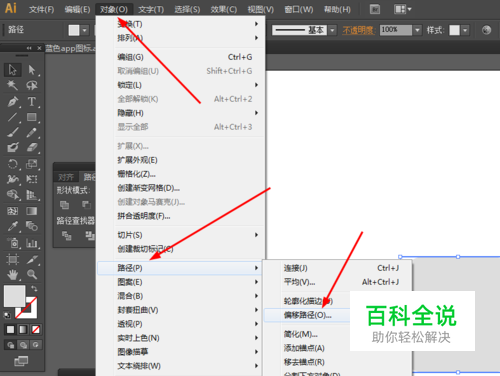Select the Mesh tool
Screen dimensions: 500x376
[13, 211]
